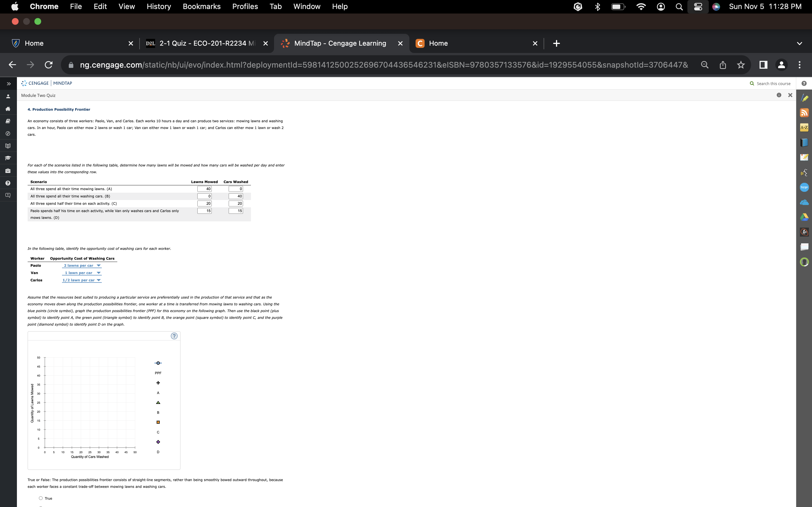Click the blue OneDrive cloud icon
The width and height of the screenshot is (812, 507).
[804, 202]
